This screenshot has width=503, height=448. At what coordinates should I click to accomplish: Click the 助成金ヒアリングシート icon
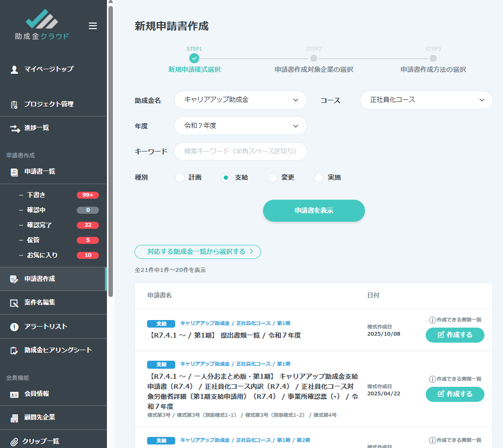click(14, 350)
